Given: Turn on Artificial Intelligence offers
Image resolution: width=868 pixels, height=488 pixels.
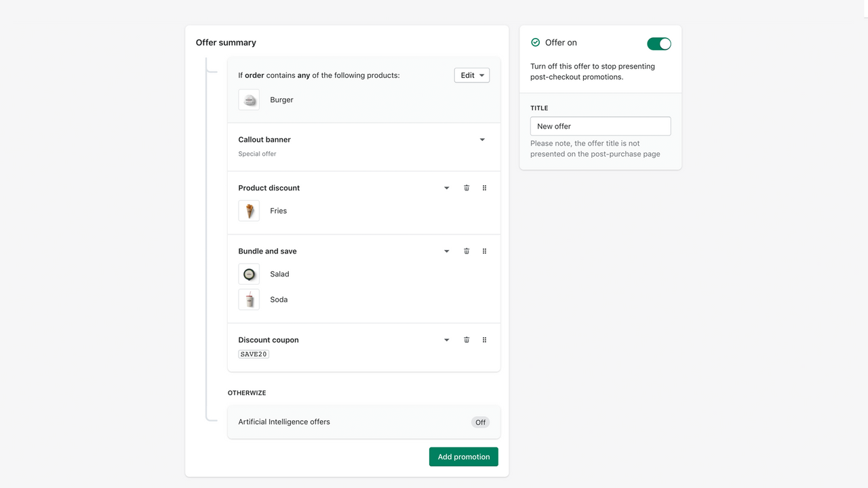Looking at the screenshot, I should tap(480, 422).
